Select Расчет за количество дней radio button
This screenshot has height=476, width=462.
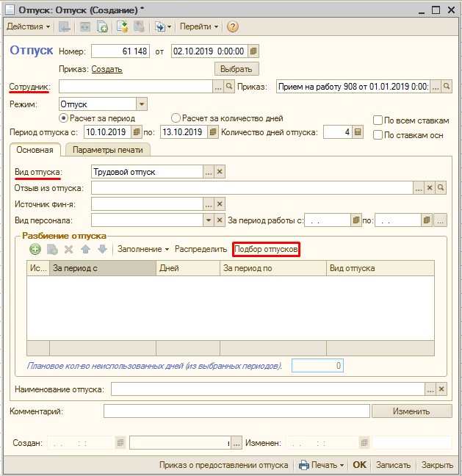point(176,118)
